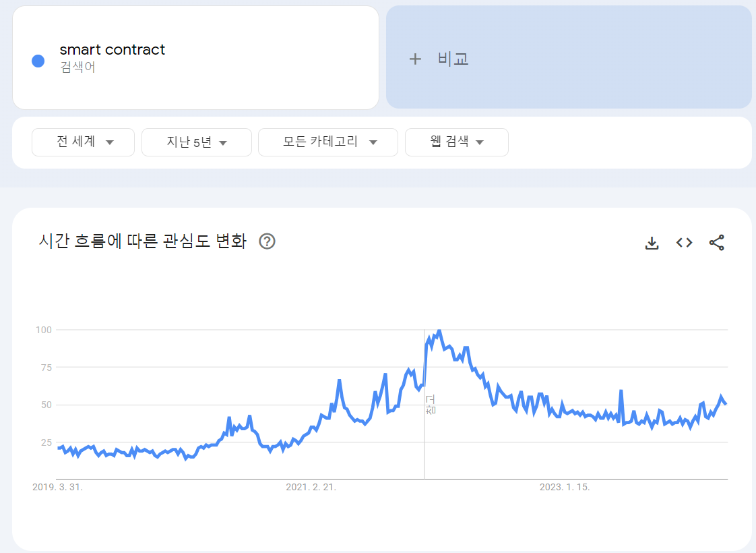Open the region dropdown showing 전 세계

point(83,142)
